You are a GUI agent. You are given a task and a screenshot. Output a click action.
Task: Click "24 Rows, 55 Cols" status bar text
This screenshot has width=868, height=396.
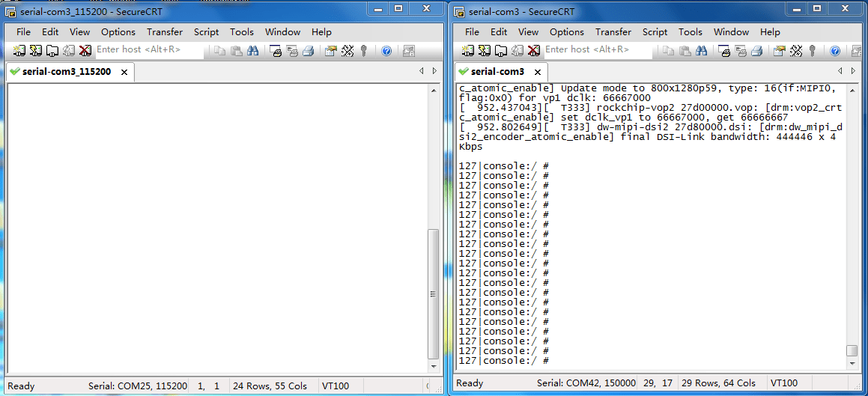tap(270, 385)
